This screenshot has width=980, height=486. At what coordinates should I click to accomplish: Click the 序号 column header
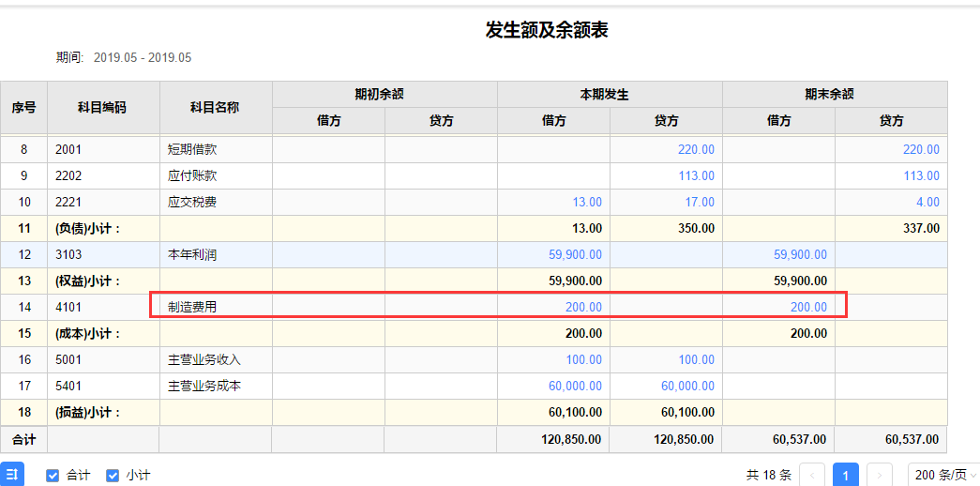click(x=23, y=107)
